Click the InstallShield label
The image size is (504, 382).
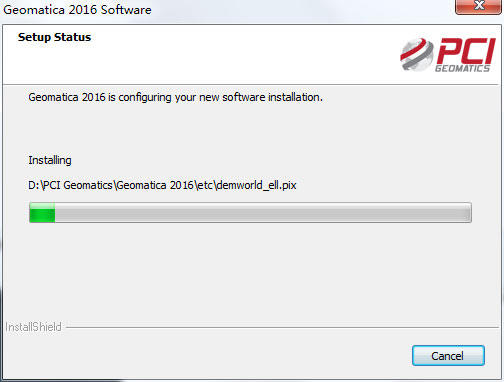point(33,327)
